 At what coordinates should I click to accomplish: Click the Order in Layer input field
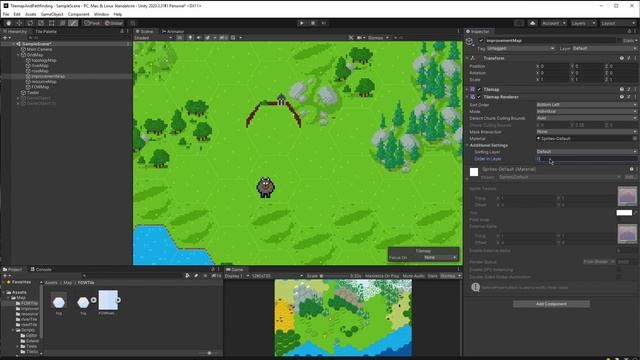tap(587, 158)
